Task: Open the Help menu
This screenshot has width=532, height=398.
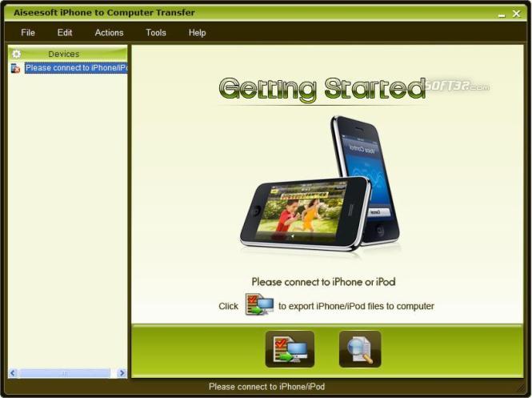Action: point(197,33)
